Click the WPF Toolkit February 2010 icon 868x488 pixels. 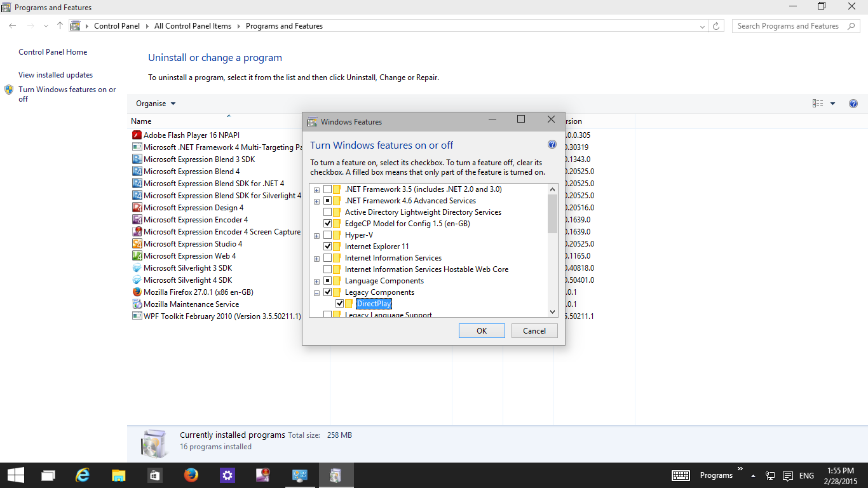pos(137,316)
